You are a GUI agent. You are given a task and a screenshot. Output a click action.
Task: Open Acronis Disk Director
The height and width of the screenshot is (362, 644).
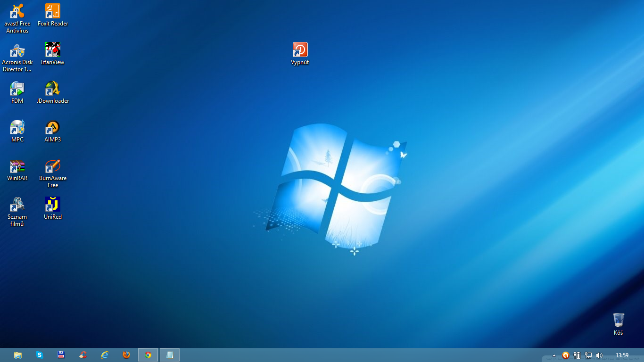[x=17, y=49]
